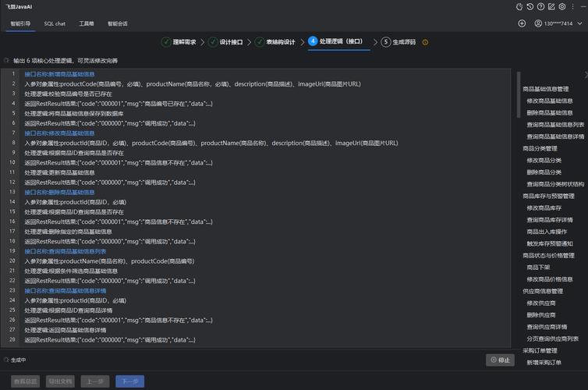Click the edit pencil icon in title bar
Screen dimensions: 588x390
[551, 7]
